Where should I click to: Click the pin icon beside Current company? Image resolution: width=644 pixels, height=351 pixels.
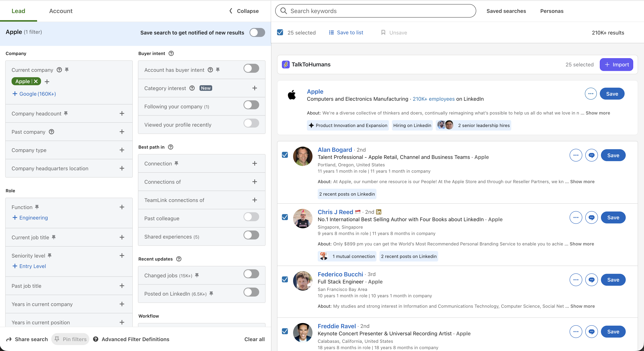(67, 70)
